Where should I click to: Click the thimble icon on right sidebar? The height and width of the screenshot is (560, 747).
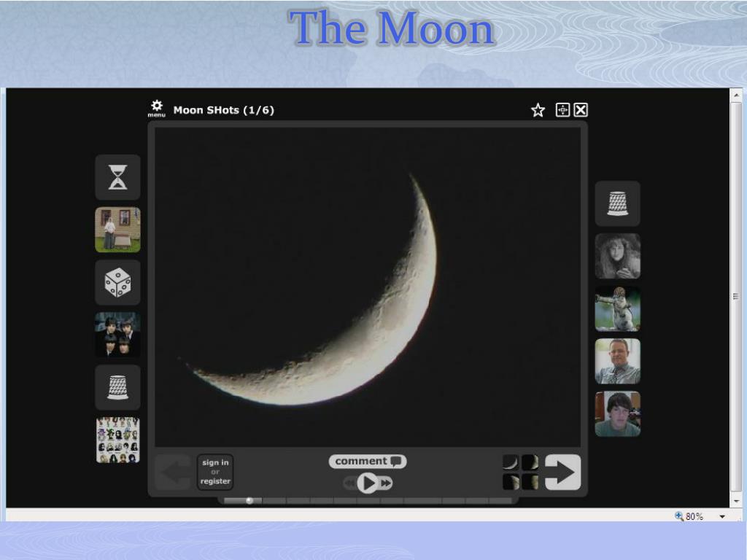coord(617,203)
